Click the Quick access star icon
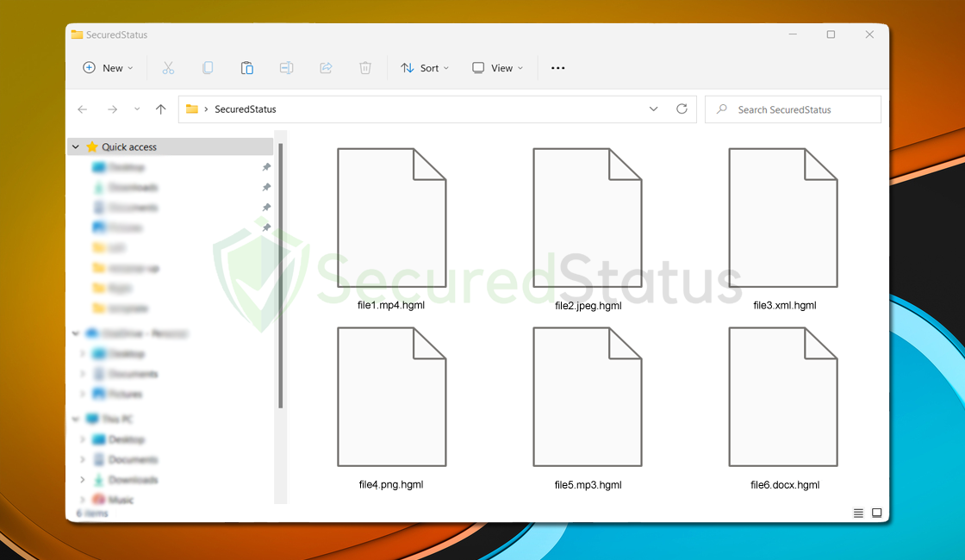 point(91,146)
